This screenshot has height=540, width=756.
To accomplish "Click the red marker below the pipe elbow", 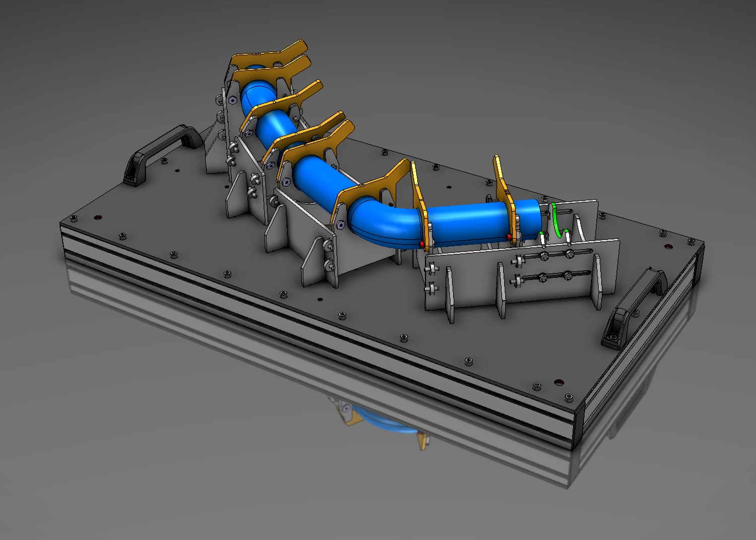I will (422, 244).
